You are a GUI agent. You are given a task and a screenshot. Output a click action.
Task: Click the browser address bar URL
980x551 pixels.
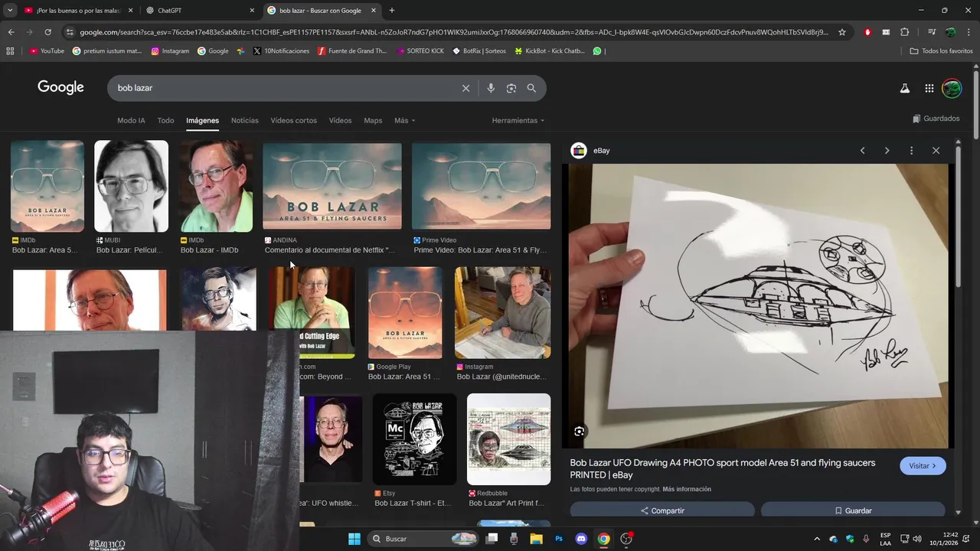pyautogui.click(x=453, y=32)
